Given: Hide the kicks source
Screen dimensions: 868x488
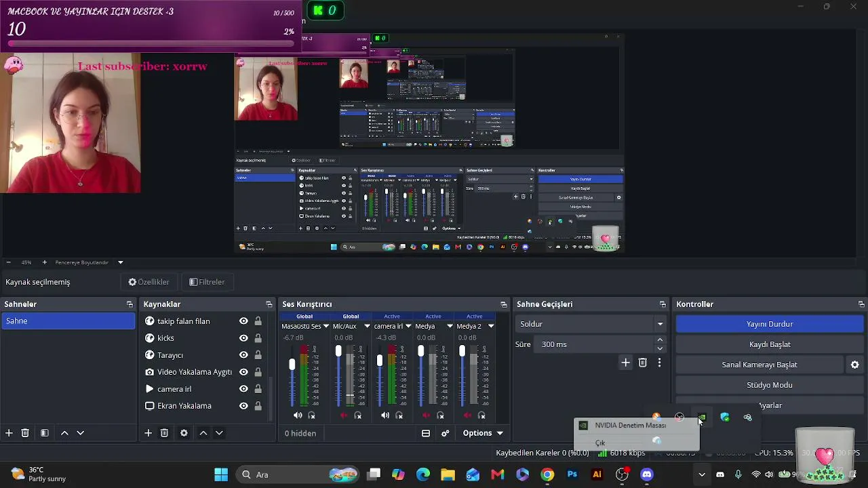Looking at the screenshot, I should pyautogui.click(x=243, y=338).
